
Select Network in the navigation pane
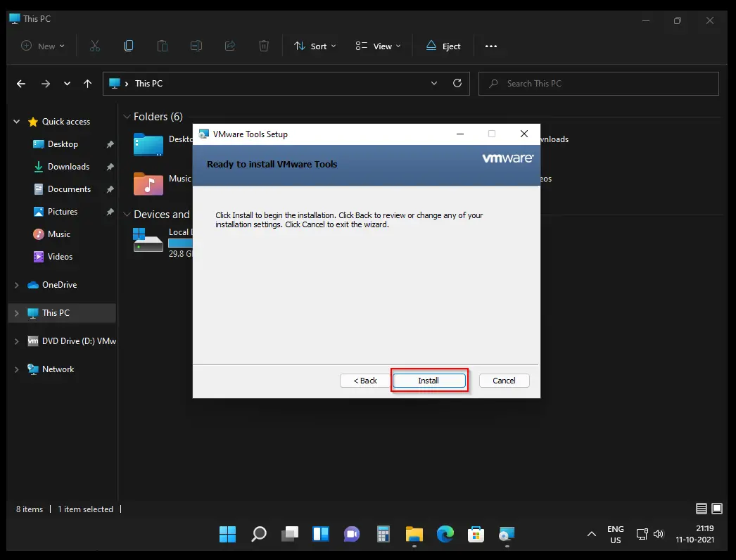coord(58,369)
